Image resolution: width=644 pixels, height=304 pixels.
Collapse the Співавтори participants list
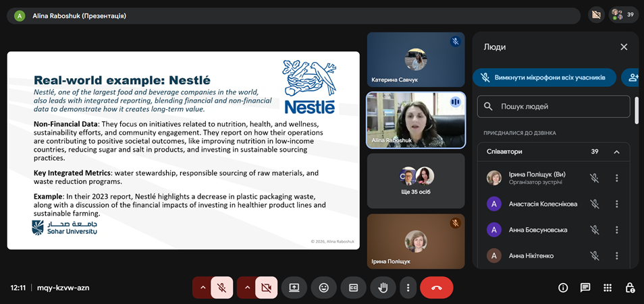616,152
